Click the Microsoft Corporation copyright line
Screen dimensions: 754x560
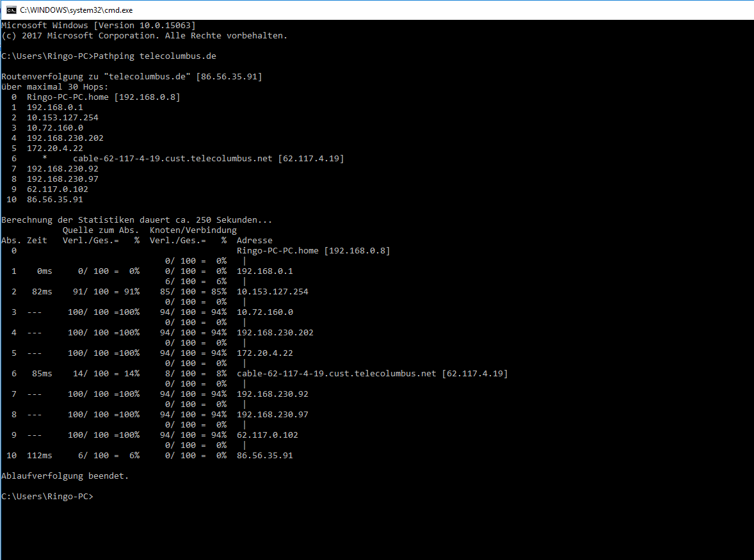point(144,36)
